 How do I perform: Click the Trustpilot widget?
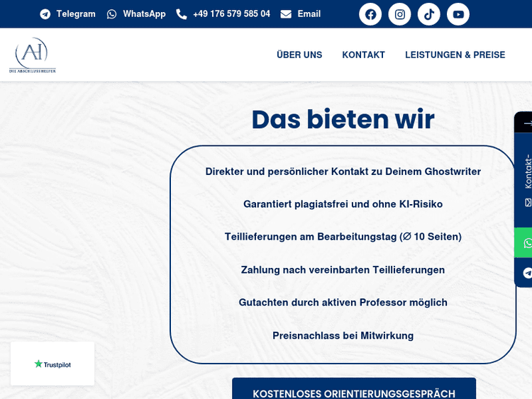point(52,364)
